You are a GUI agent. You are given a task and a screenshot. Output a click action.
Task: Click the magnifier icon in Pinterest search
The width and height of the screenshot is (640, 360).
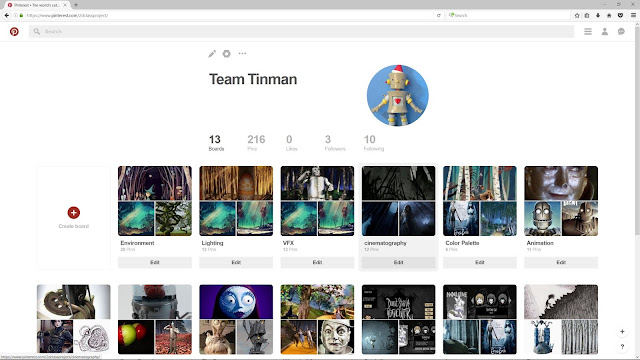tap(37, 31)
